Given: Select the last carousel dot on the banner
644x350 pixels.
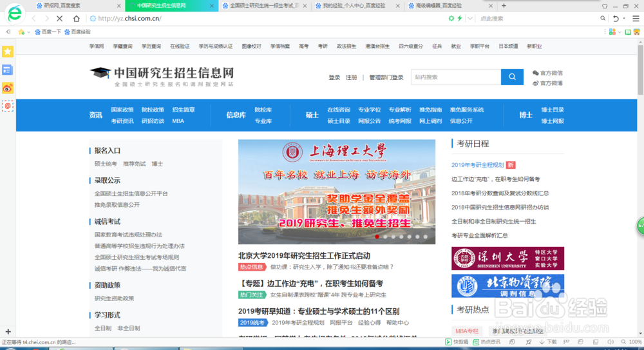Looking at the screenshot, I should tap(426, 237).
